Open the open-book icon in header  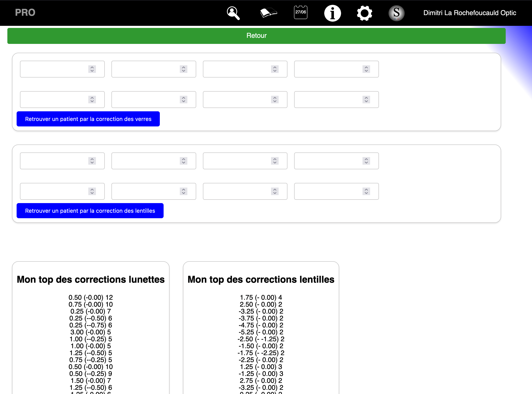[269, 13]
